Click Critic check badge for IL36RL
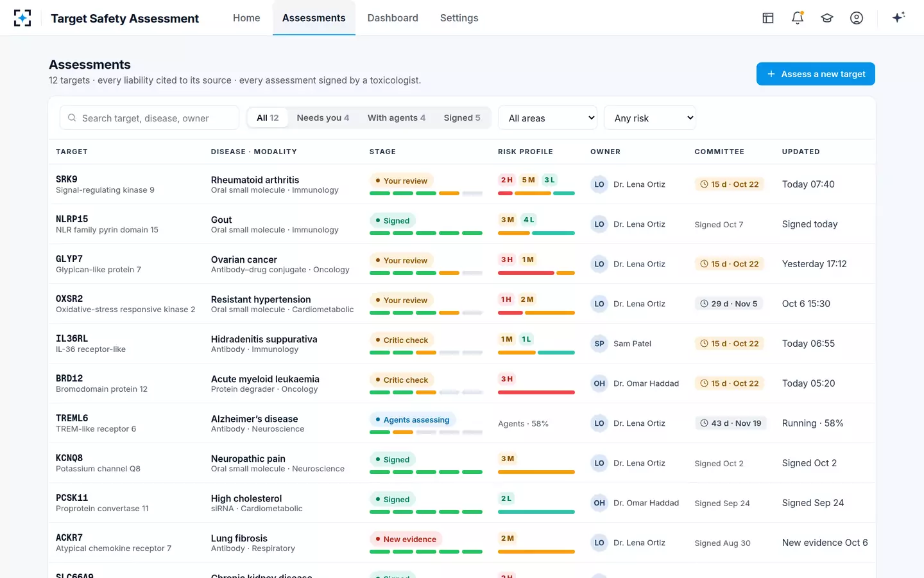 point(402,340)
